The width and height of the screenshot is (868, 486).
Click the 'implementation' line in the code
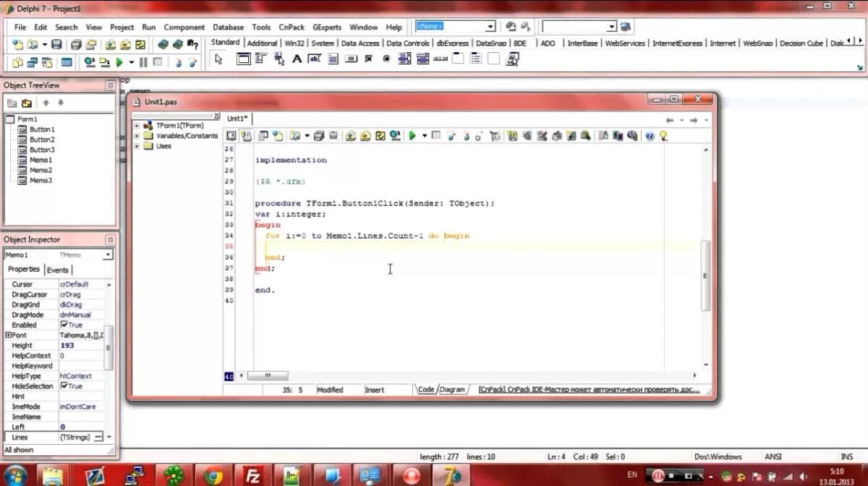291,160
